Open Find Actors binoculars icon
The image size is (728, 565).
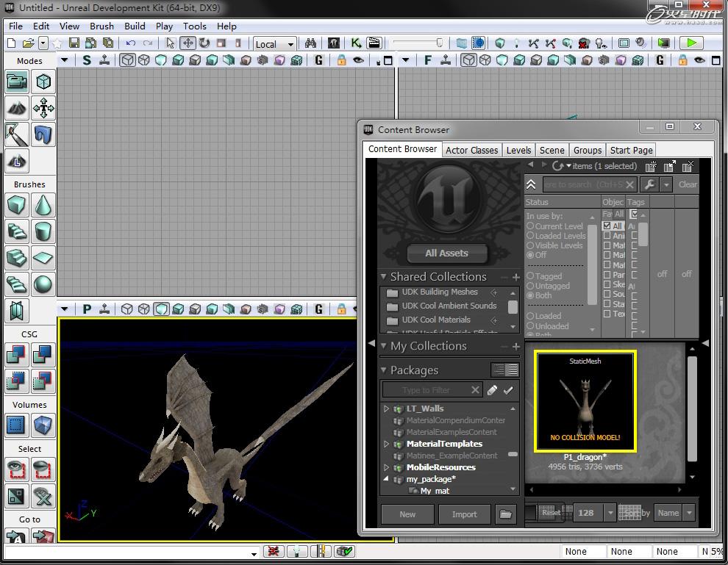(310, 43)
